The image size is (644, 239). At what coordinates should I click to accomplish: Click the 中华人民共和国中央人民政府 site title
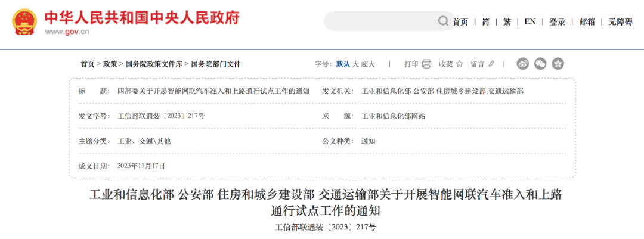142,18
